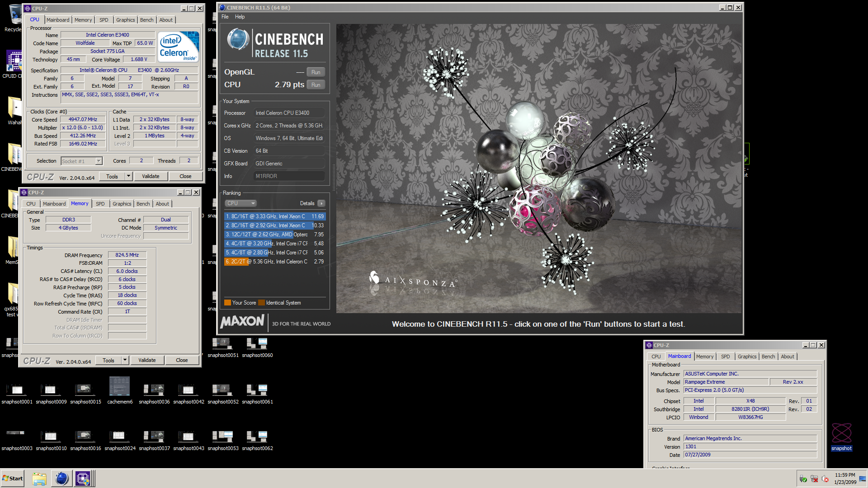Switch to CPU tab in Memory CPU-Z window
Viewport: 868px width, 488px height.
tap(31, 204)
